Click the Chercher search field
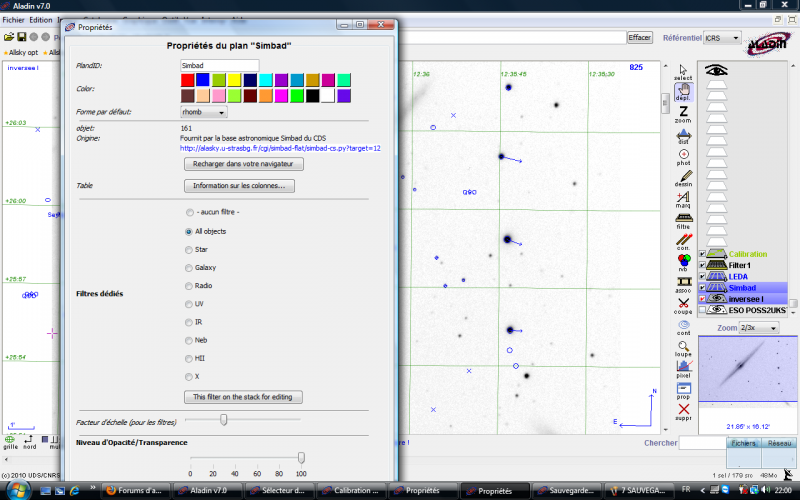Viewport: 800px width, 500px height. (703, 443)
